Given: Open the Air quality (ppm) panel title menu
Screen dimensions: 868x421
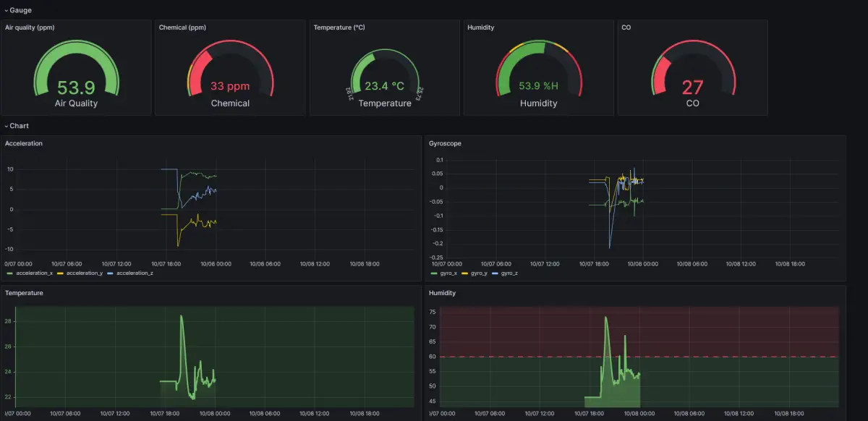Looking at the screenshot, I should click(30, 27).
